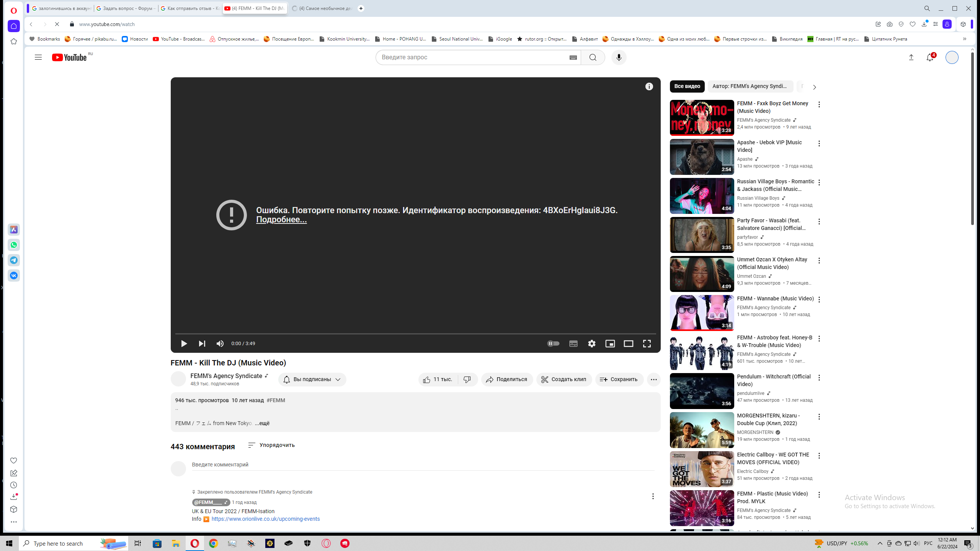Expand the three-dot menu on video
Viewport: 980px width, 551px height.
[x=653, y=380]
